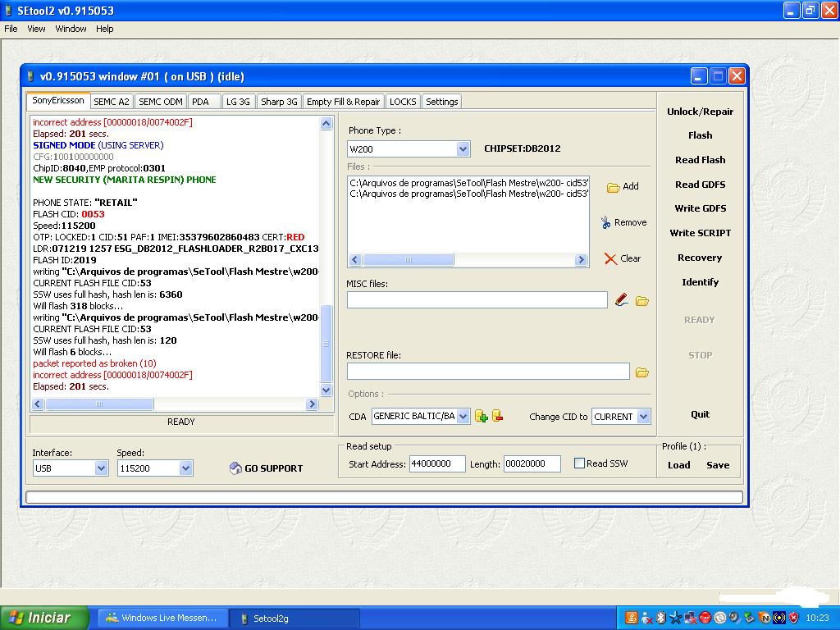Click the Write SCRIPT button
This screenshot has width=840, height=630.
[x=701, y=233]
